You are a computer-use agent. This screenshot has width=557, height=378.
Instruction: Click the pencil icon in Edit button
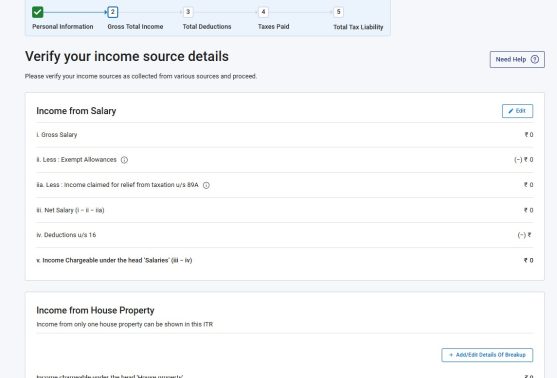(511, 111)
